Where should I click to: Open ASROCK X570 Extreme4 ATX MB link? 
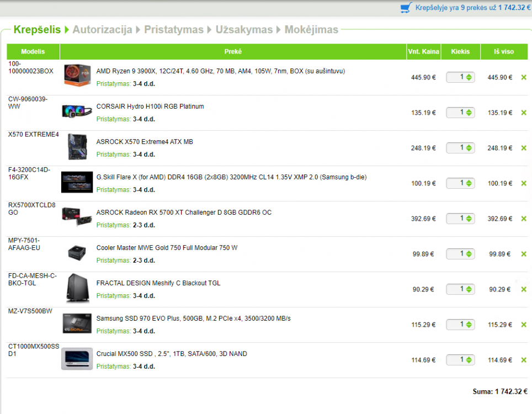[x=145, y=142]
